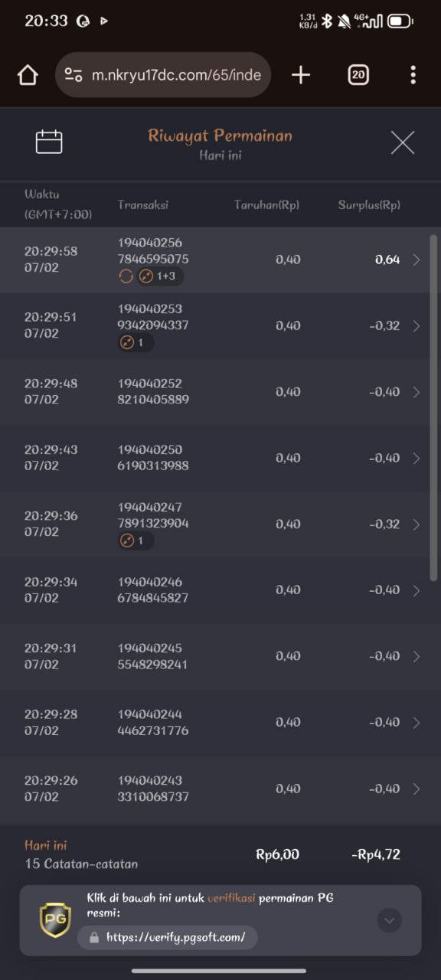Image resolution: width=441 pixels, height=980 pixels.
Task: Expand details of 20:29:26 transaction
Action: (x=416, y=789)
